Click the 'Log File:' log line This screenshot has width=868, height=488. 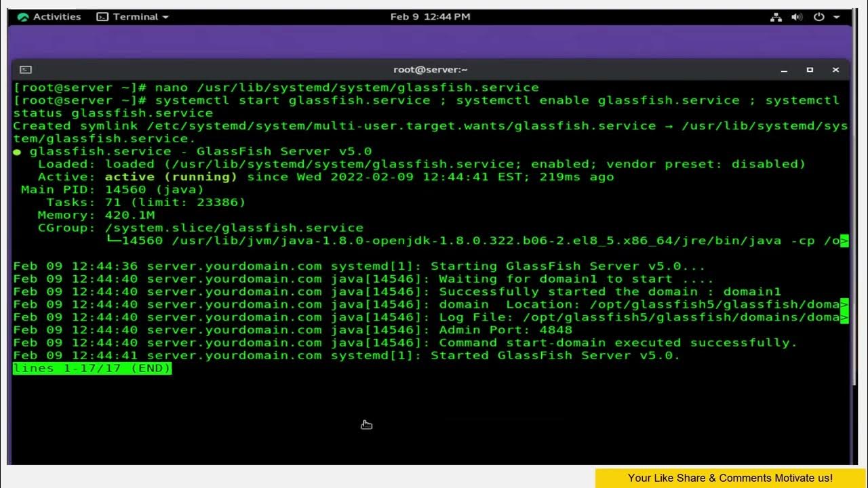431,317
